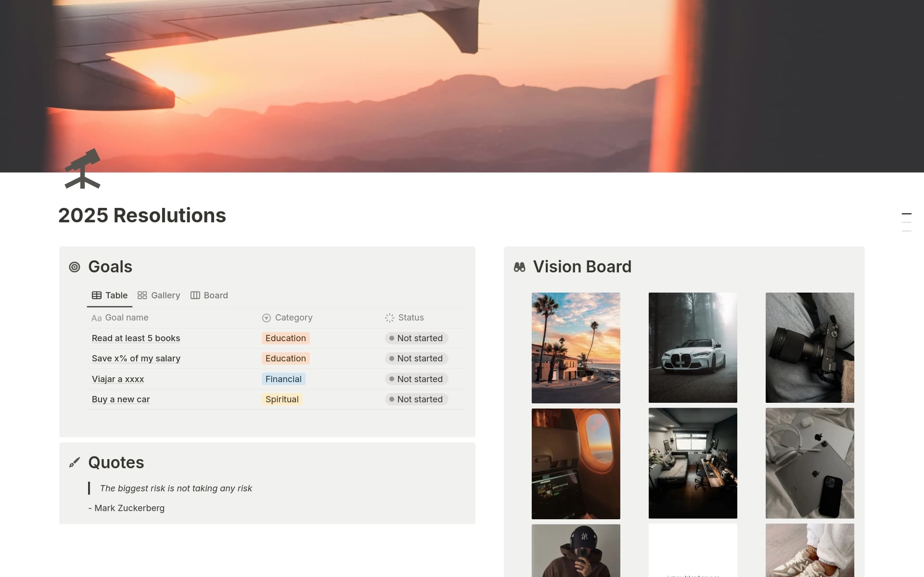
Task: Click the telescope page icon
Action: [83, 168]
